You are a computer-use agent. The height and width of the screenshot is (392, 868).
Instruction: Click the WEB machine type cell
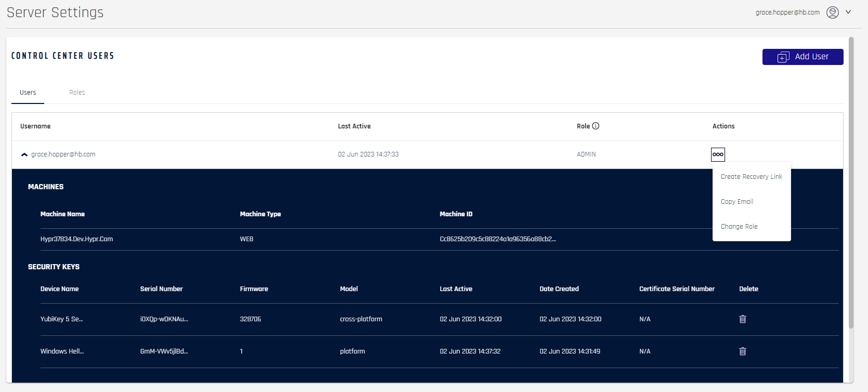247,239
